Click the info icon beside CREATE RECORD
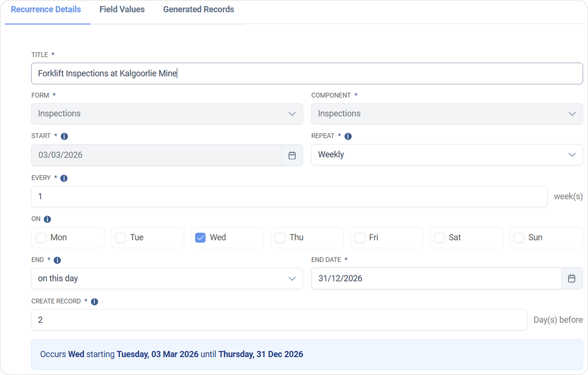This screenshot has height=375, width=588. [x=94, y=302]
